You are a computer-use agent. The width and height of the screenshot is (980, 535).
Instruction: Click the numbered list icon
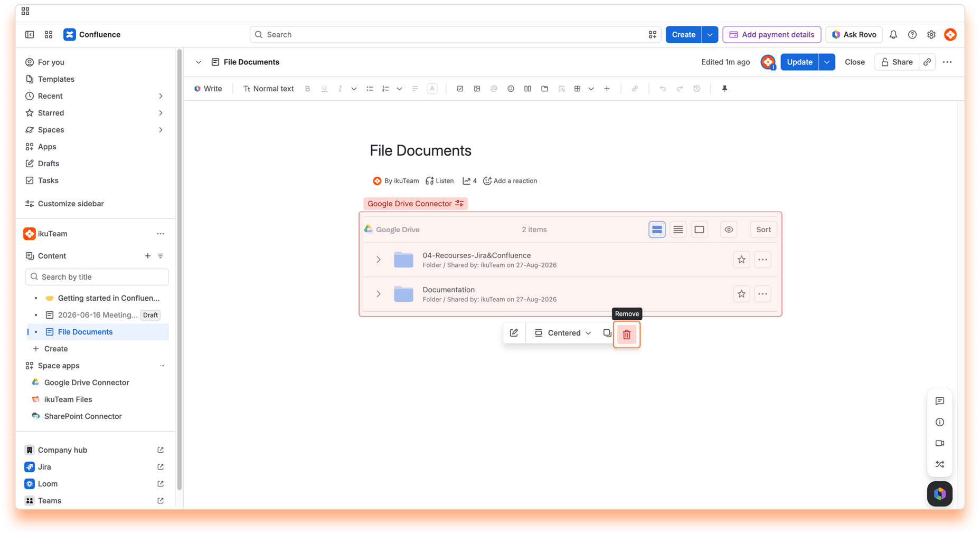[x=385, y=89]
